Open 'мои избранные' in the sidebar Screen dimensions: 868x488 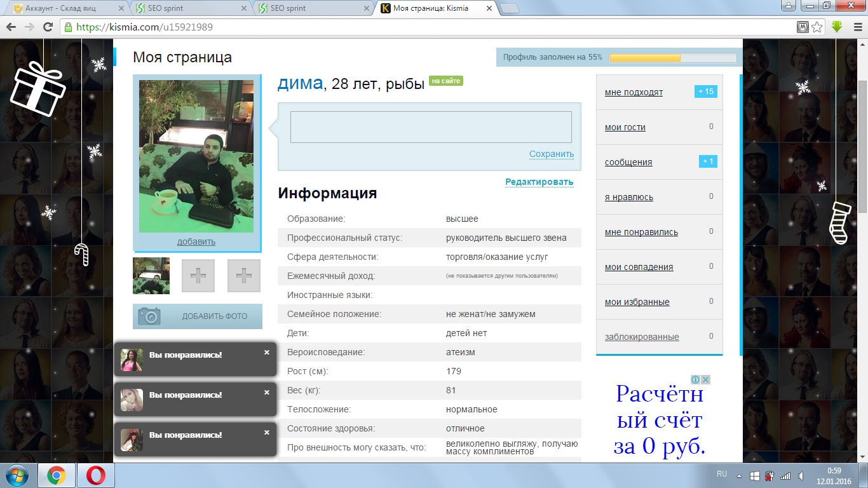click(637, 302)
